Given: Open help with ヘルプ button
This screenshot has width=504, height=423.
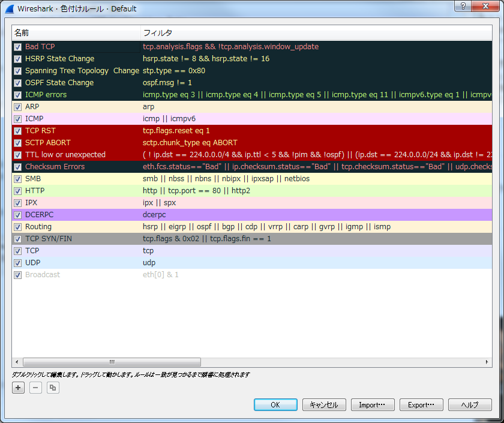Looking at the screenshot, I should [x=470, y=404].
